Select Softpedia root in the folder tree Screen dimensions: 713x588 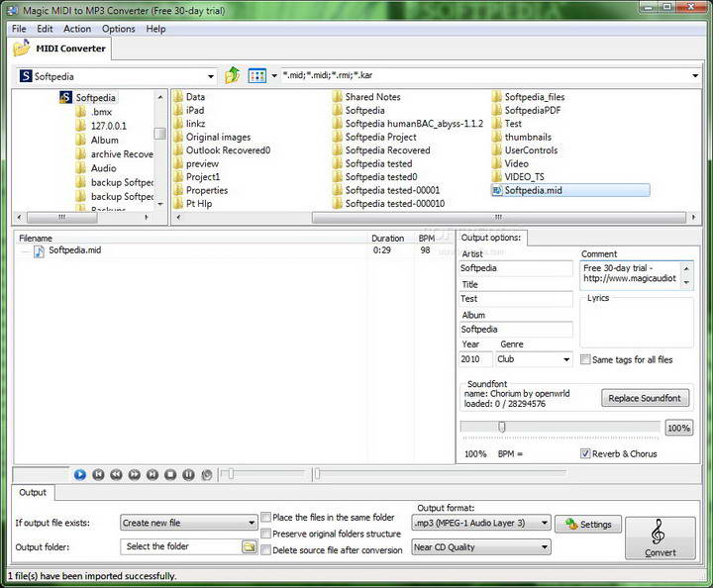(x=88, y=97)
